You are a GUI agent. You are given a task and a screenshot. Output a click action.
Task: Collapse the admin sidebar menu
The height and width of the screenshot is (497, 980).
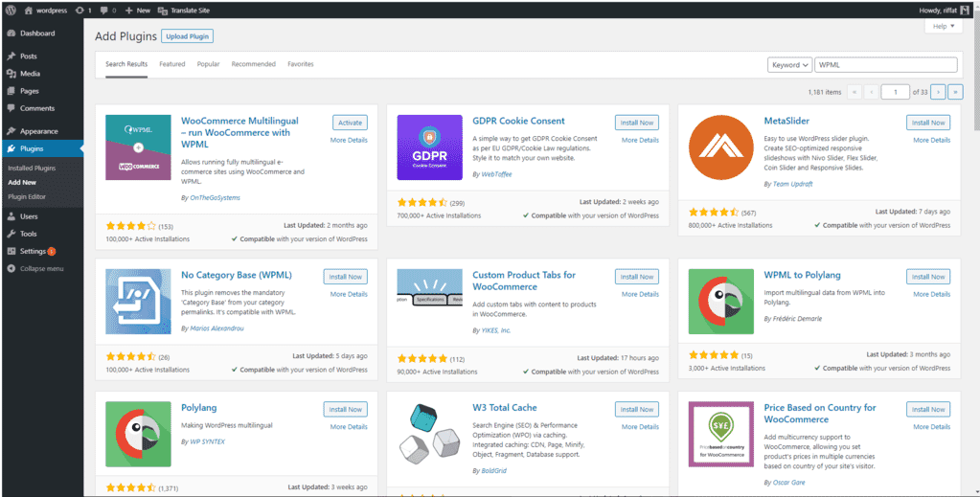click(42, 269)
